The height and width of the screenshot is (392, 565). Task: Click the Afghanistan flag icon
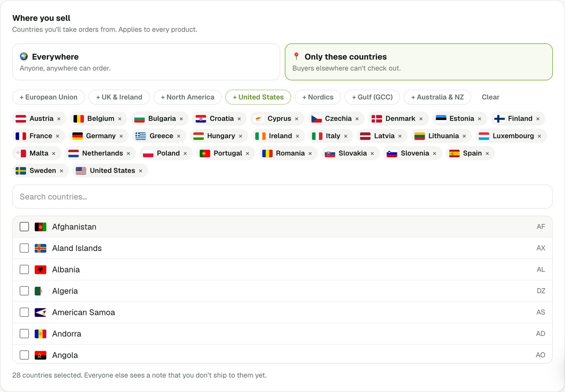41,227
